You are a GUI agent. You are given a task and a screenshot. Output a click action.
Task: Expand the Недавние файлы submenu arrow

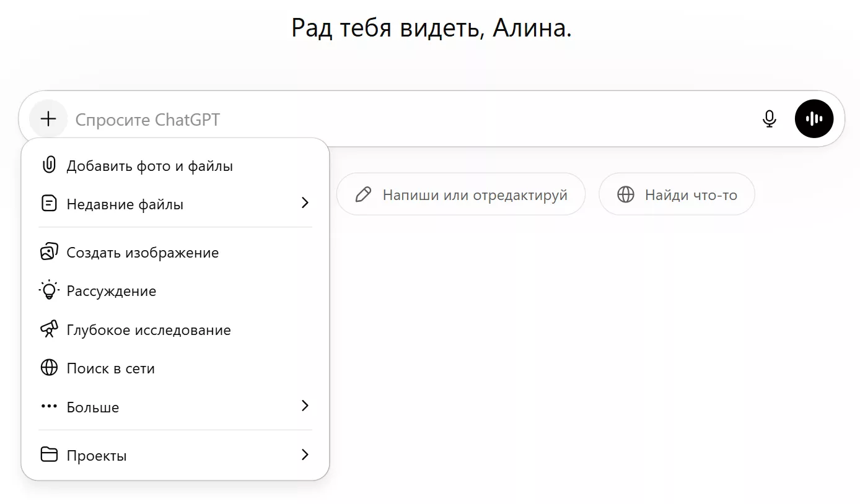305,202
